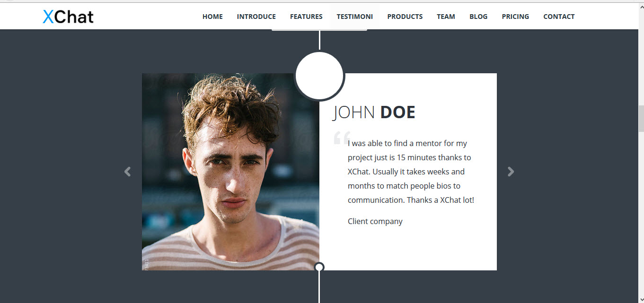644x303 pixels.
Task: Advance to next testimonial with right chevron
Action: pos(511,172)
